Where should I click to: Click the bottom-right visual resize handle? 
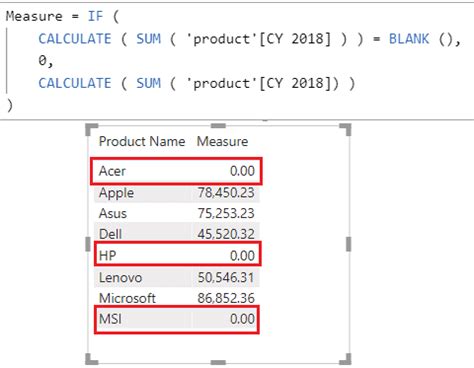[346, 359]
